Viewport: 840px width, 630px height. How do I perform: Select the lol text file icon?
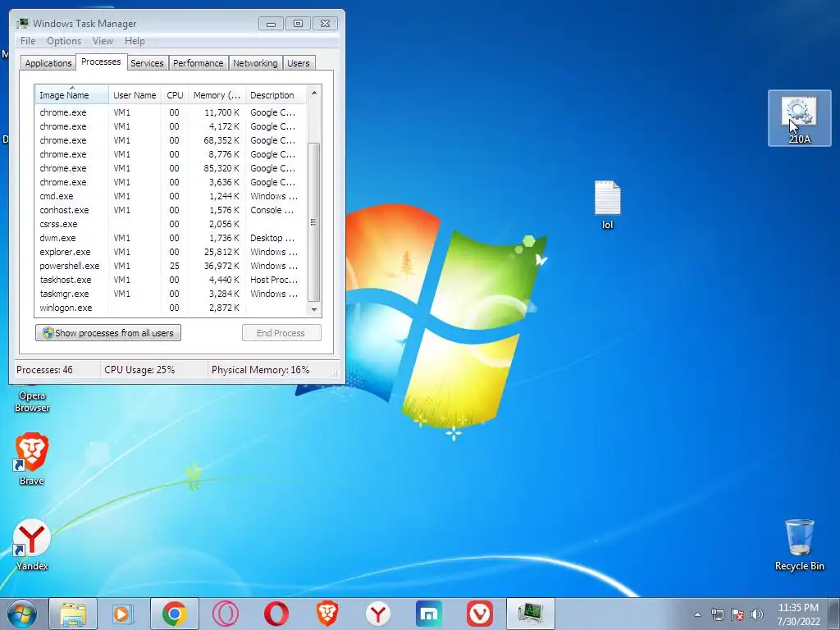[607, 204]
